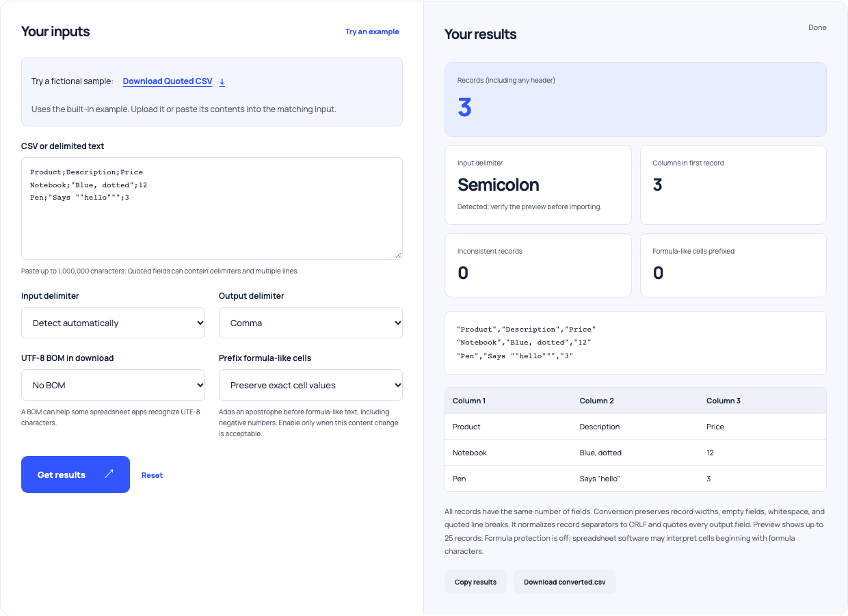848x616 pixels.
Task: Click the Formula-like cells prefixed label
Action: pos(693,251)
